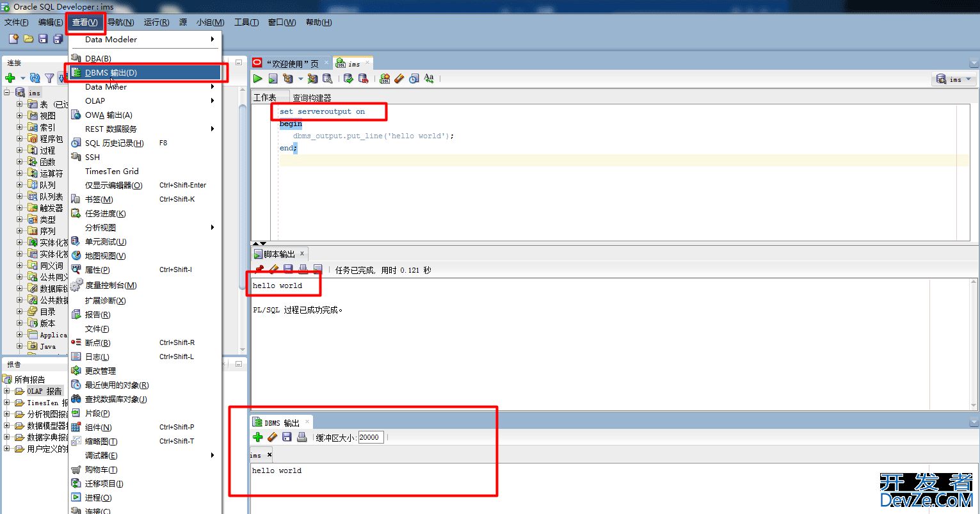Switch to the ims worksheet tab
This screenshot has width=980, height=514.
353,63
